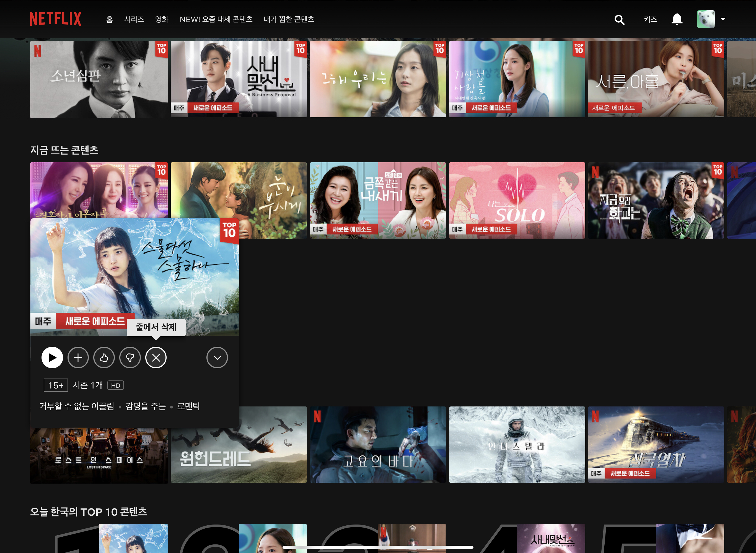Click the Netflix logo

coord(56,19)
